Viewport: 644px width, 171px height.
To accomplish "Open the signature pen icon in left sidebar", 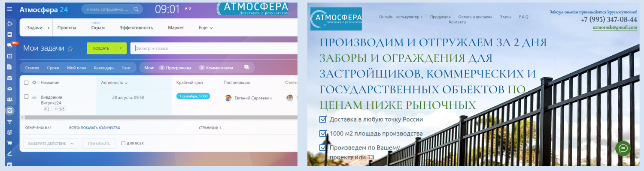I will click(9, 154).
